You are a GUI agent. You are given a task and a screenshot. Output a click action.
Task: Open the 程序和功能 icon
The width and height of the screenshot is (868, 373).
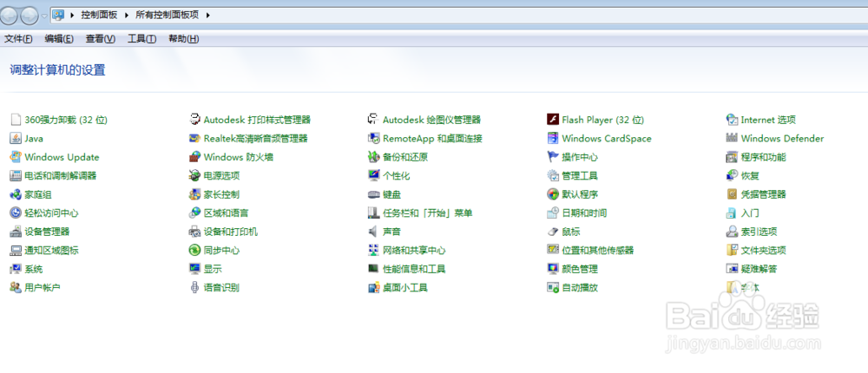click(x=732, y=157)
